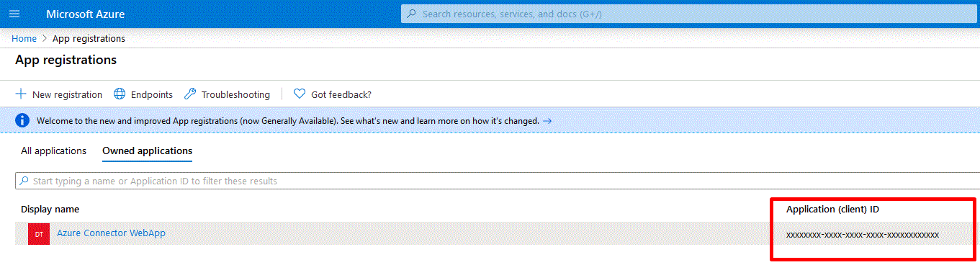The image size is (980, 265).
Task: Click the filter by name or Application ID field
Action: tap(498, 181)
